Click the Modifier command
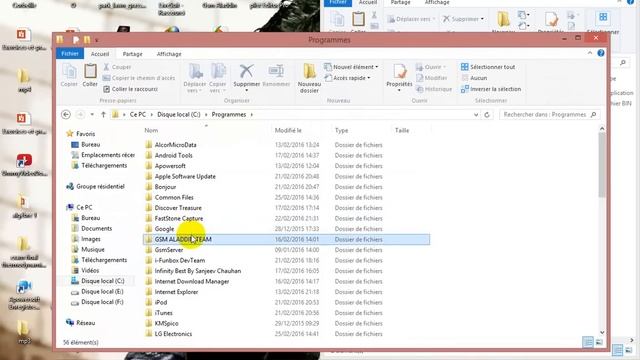The height and width of the screenshot is (360, 640). (431, 78)
